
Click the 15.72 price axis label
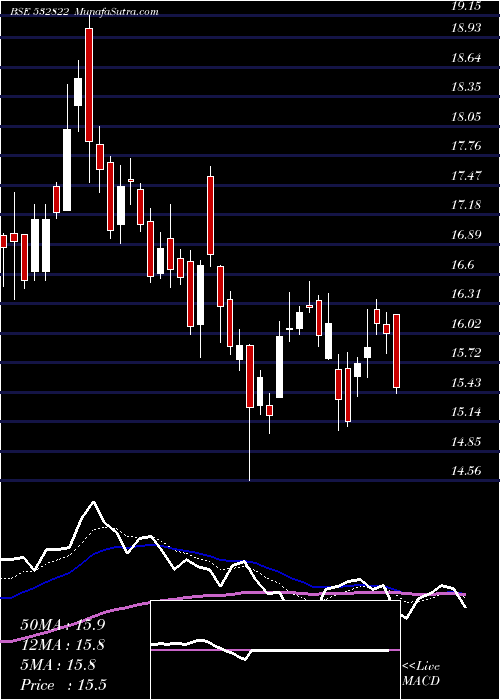[467, 353]
